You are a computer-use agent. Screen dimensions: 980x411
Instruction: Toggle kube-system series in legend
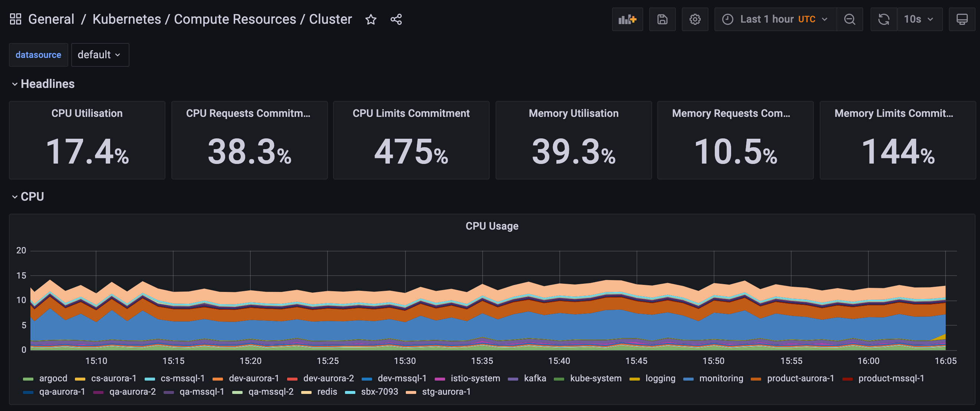(x=596, y=378)
